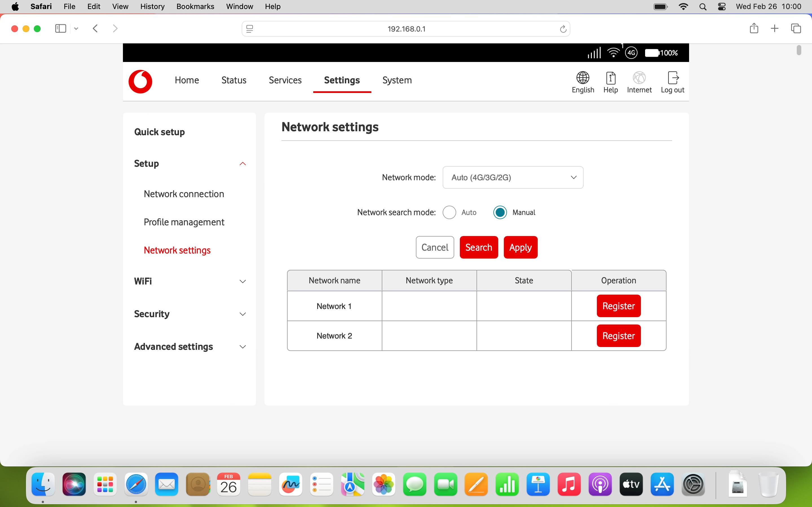Open the System menu
The height and width of the screenshot is (507, 812).
[x=397, y=80]
